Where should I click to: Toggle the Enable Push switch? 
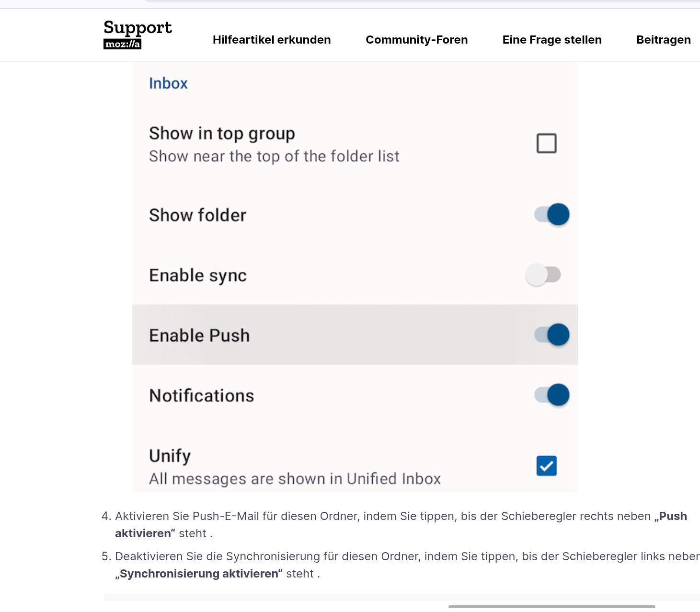point(552,335)
